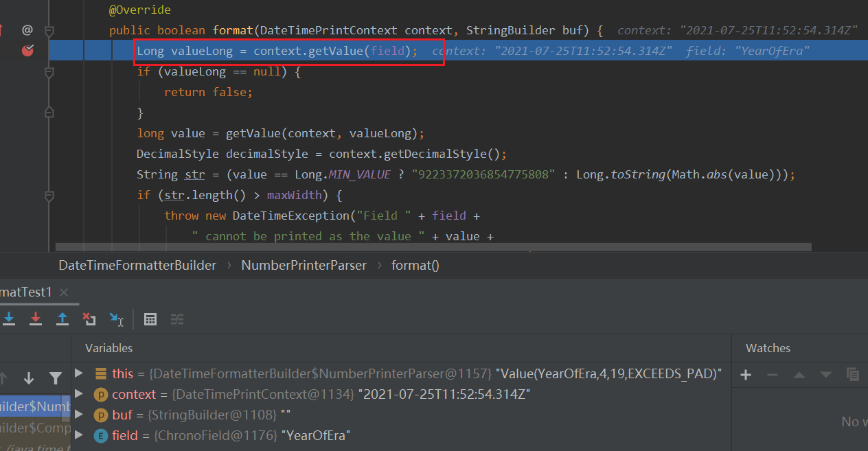Click the NumberPrinterParser breadcrumb
The height and width of the screenshot is (451, 868).
304,265
